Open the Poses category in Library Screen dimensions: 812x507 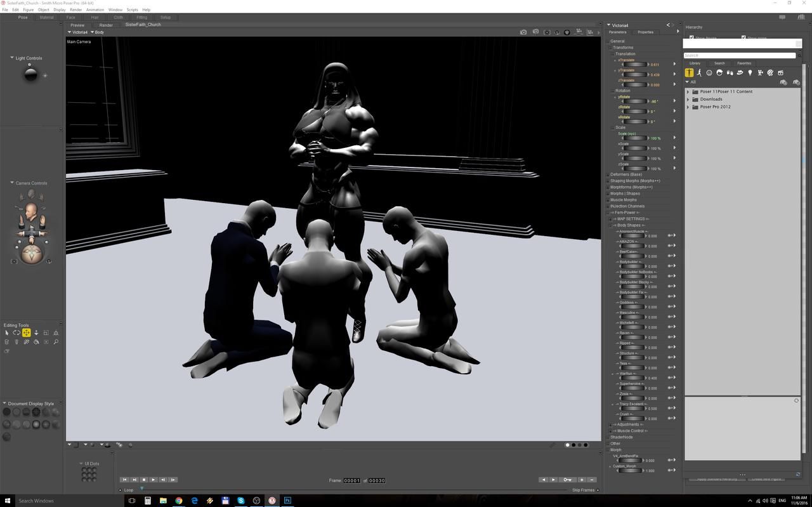tap(699, 73)
